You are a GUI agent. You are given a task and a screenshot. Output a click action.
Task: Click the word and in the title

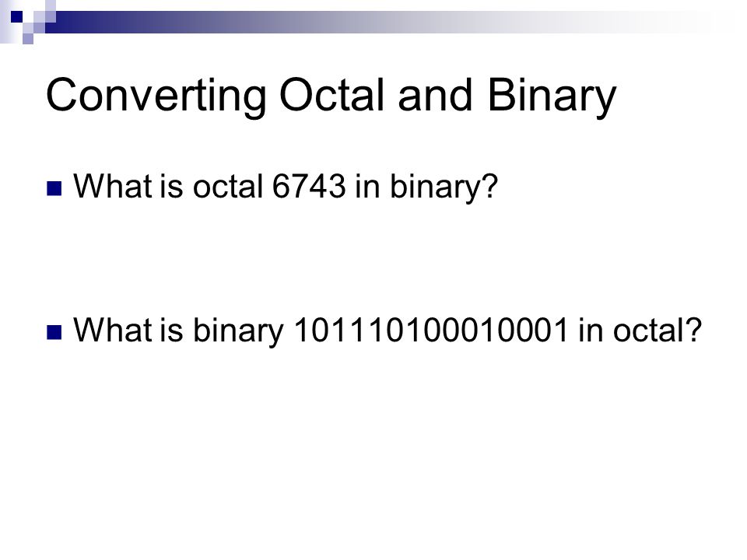coord(435,95)
